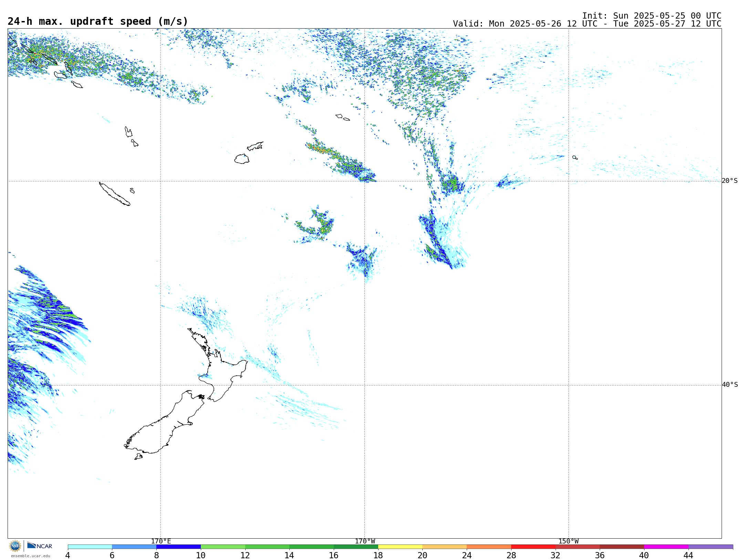Click the 170°W longitude label
The width and height of the screenshot is (744, 560).
pyautogui.click(x=365, y=541)
